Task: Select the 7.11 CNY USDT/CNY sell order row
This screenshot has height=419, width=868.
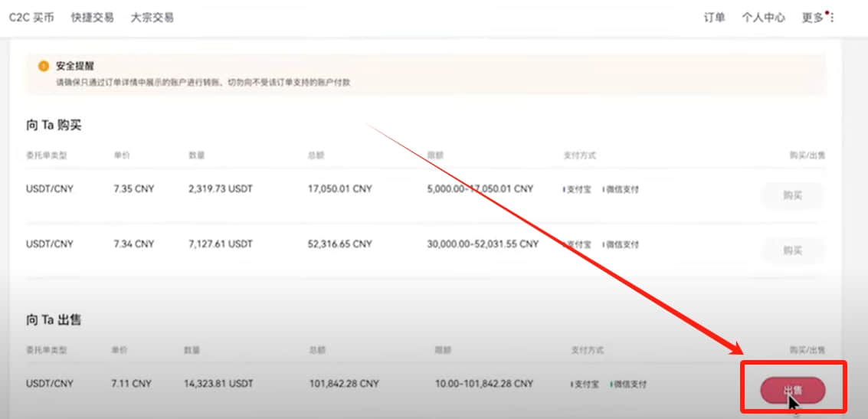Action: pyautogui.click(x=426, y=384)
